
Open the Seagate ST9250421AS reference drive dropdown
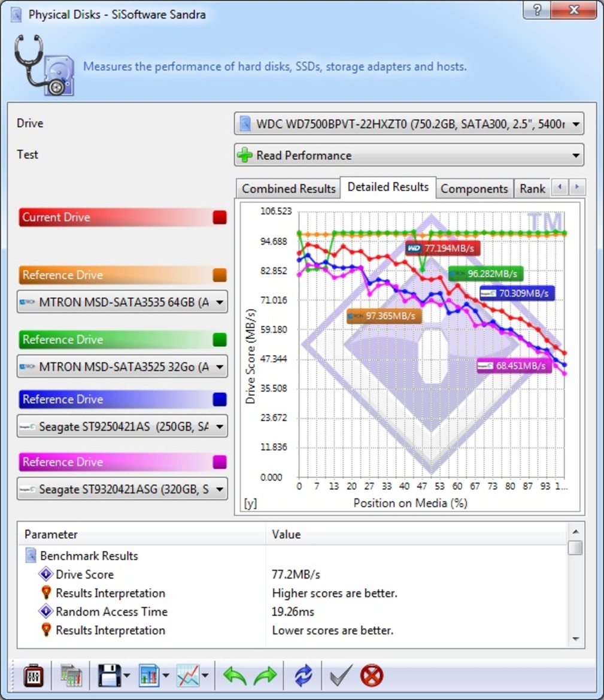click(x=122, y=426)
